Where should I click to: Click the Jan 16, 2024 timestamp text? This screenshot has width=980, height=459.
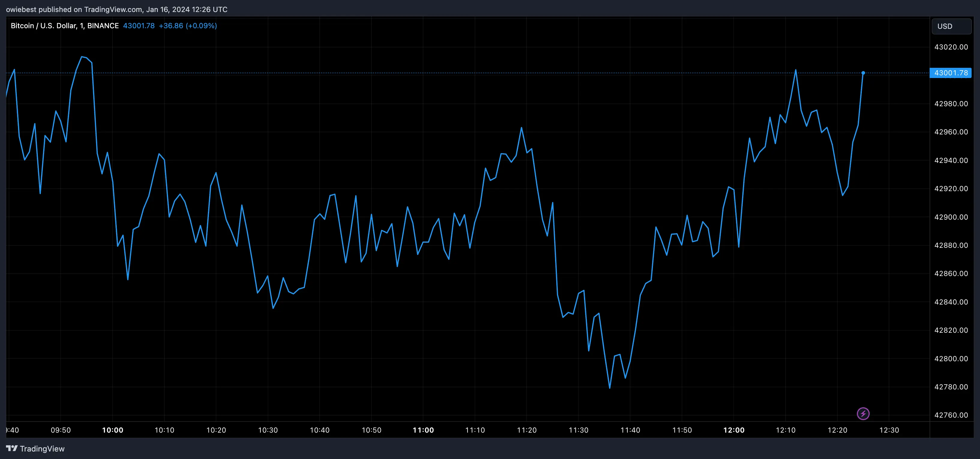[x=170, y=9]
